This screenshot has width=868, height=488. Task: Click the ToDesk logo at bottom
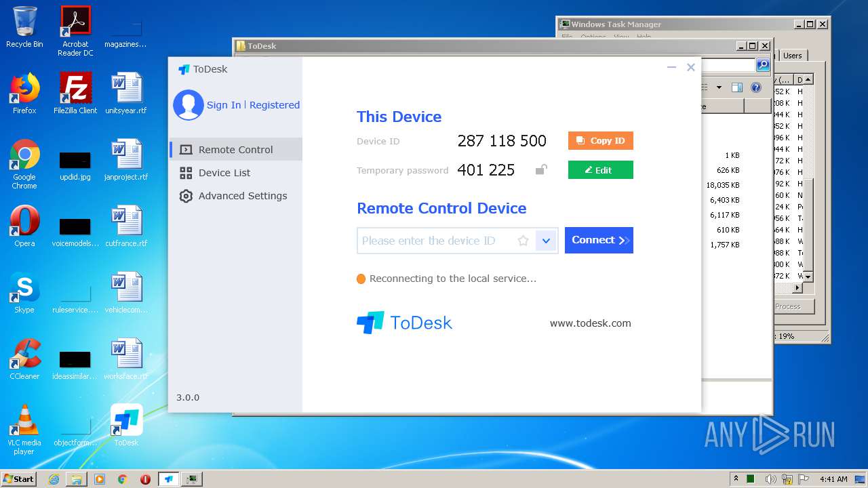[x=404, y=323]
